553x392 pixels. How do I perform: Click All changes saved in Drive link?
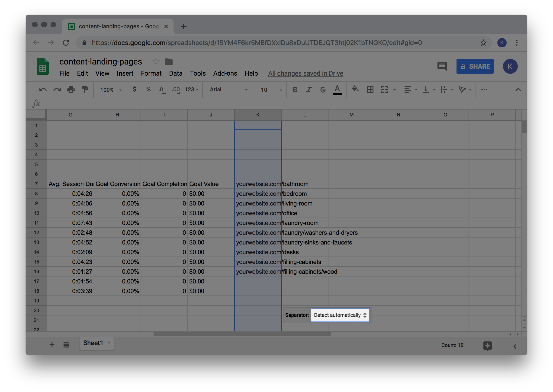tap(305, 73)
